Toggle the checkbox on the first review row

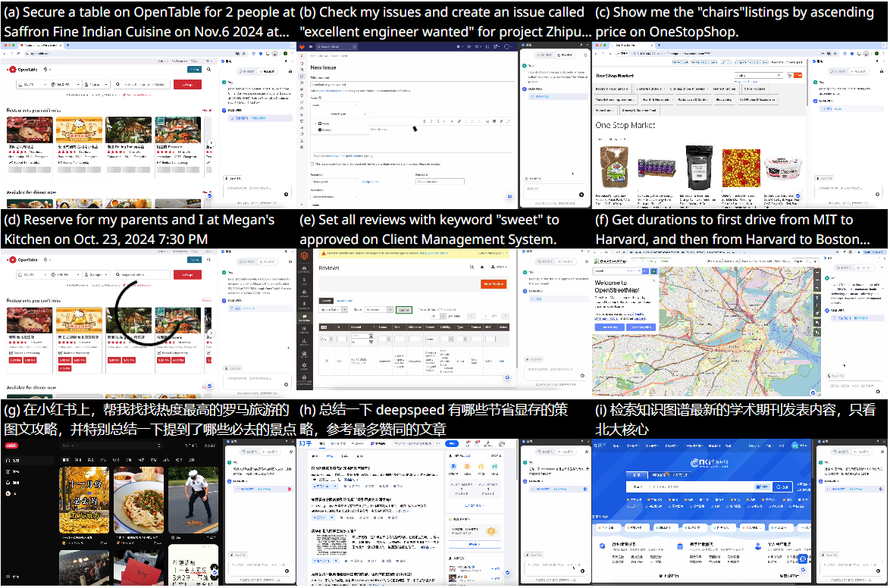327,361
